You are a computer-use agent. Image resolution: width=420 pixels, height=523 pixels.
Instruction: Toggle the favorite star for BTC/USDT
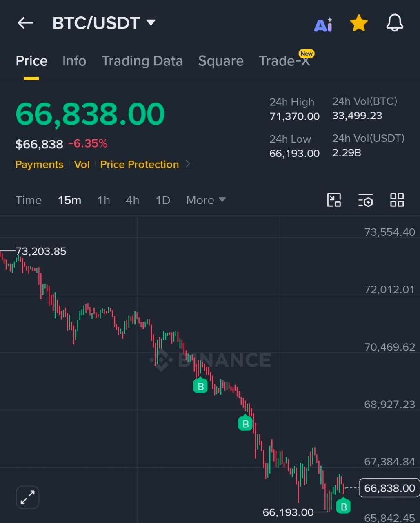click(x=359, y=23)
